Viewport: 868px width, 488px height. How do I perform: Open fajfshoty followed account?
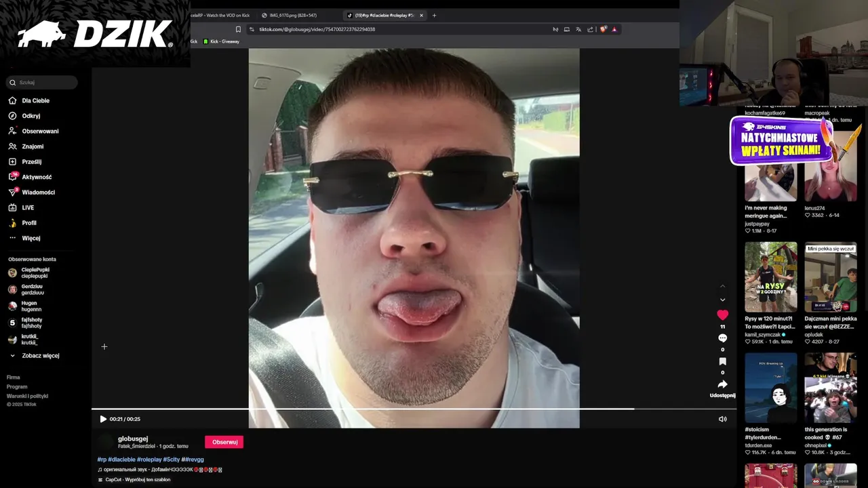coord(32,323)
